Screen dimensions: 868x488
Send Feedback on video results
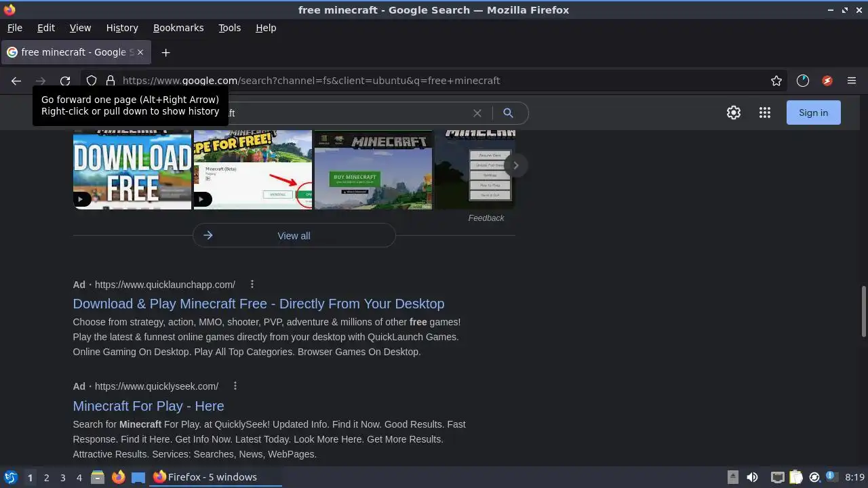486,218
